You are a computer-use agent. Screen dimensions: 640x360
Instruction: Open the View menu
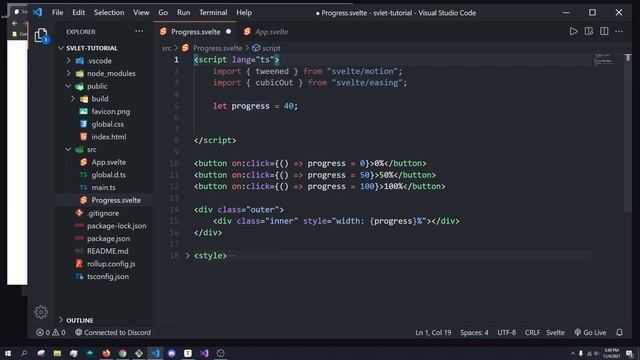141,13
